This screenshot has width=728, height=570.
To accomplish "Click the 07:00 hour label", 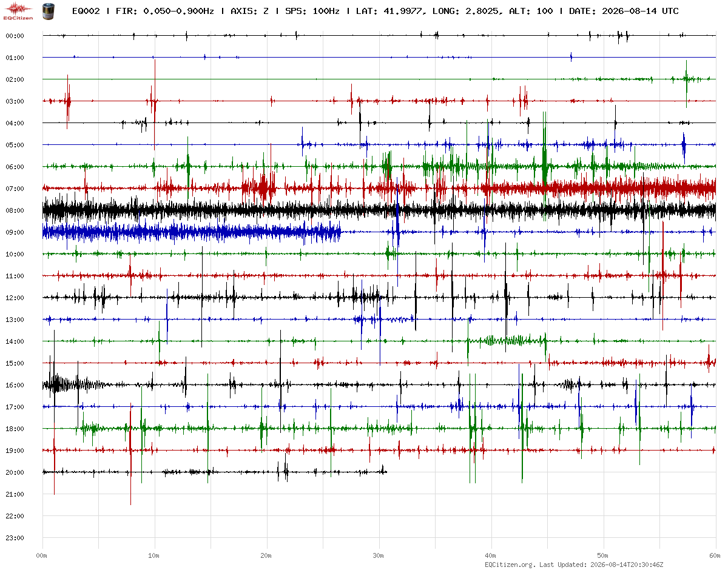I will pyautogui.click(x=15, y=189).
